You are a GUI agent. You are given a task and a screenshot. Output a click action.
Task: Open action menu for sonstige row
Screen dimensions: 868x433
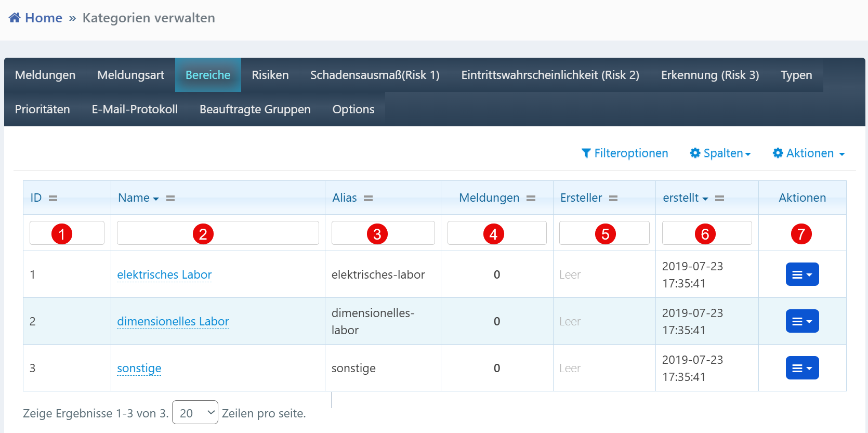click(802, 368)
